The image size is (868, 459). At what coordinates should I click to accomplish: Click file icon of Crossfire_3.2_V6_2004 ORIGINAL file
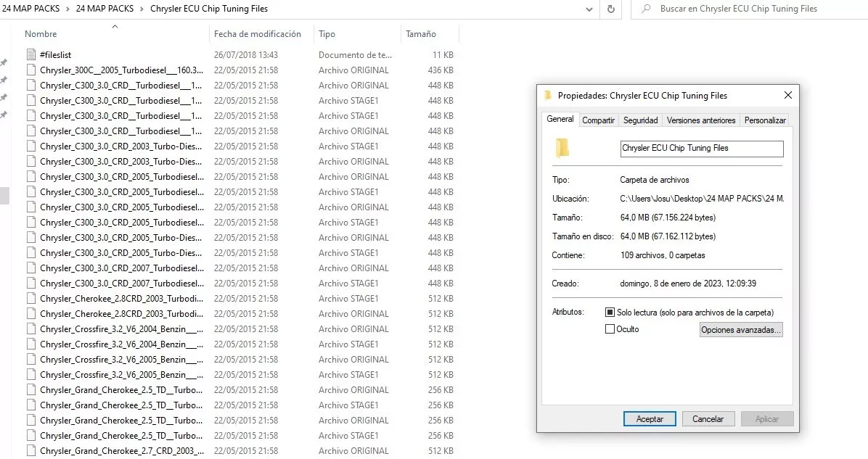pos(31,329)
